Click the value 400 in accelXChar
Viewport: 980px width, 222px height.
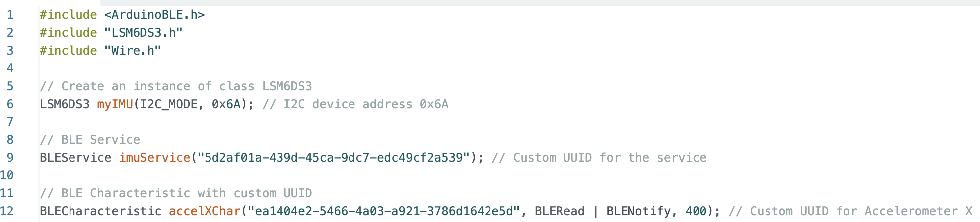click(696, 211)
